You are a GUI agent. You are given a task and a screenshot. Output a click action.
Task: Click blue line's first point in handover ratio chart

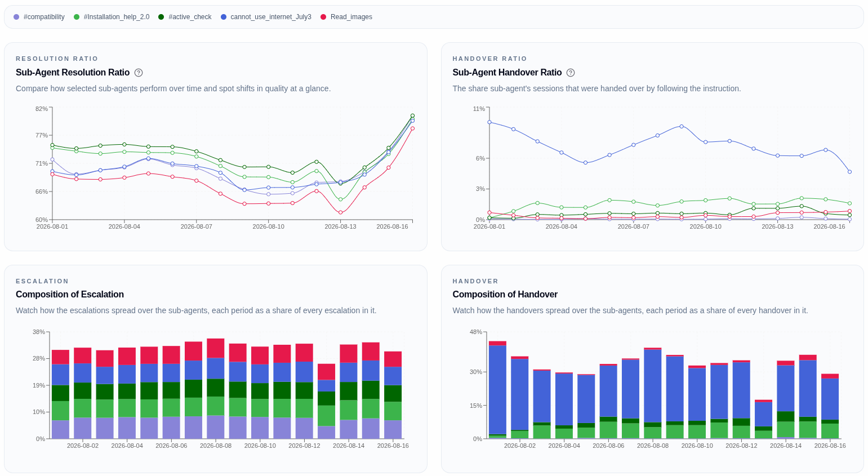click(489, 122)
